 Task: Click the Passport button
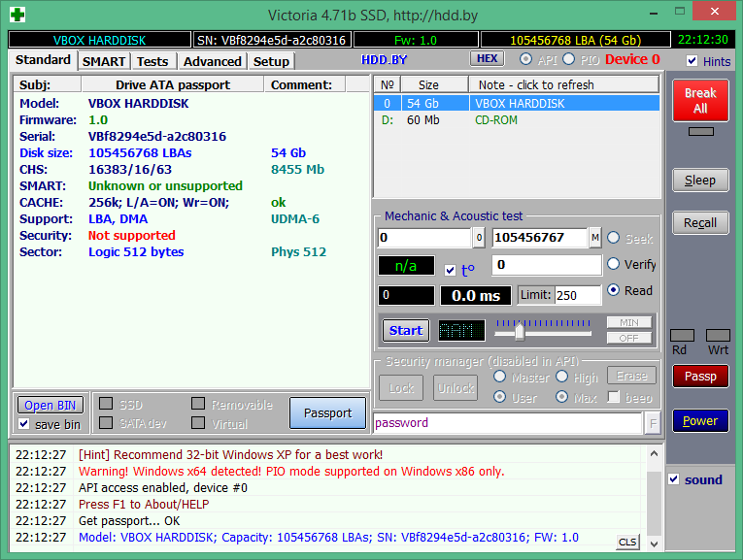tap(328, 413)
